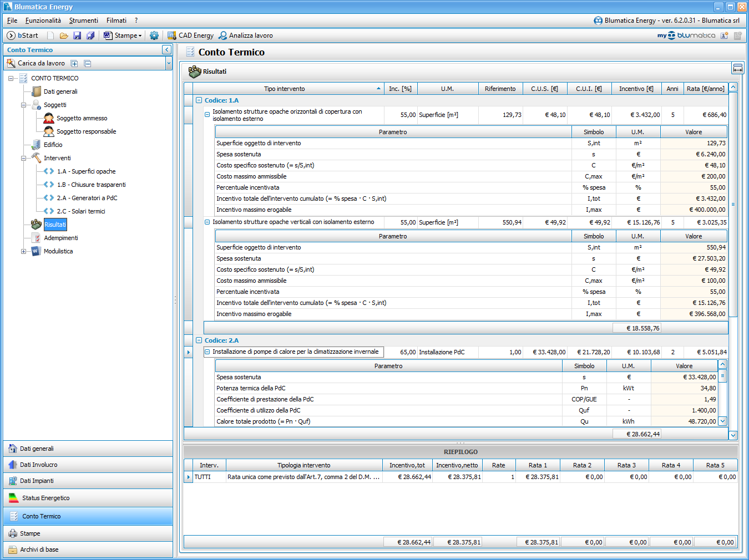Collapse the Conto Termico side panel
The width and height of the screenshot is (749, 560).
[x=166, y=50]
